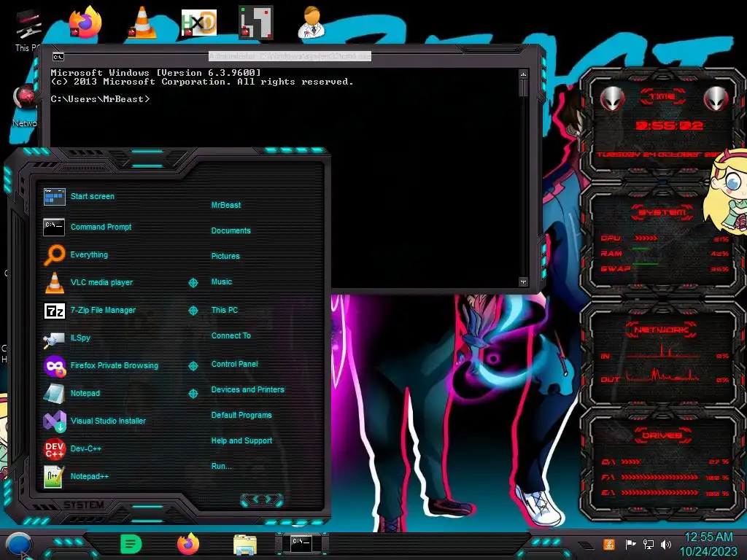The height and width of the screenshot is (560, 747).
Task: Launch ILSpy from the start menu
Action: tap(54, 338)
